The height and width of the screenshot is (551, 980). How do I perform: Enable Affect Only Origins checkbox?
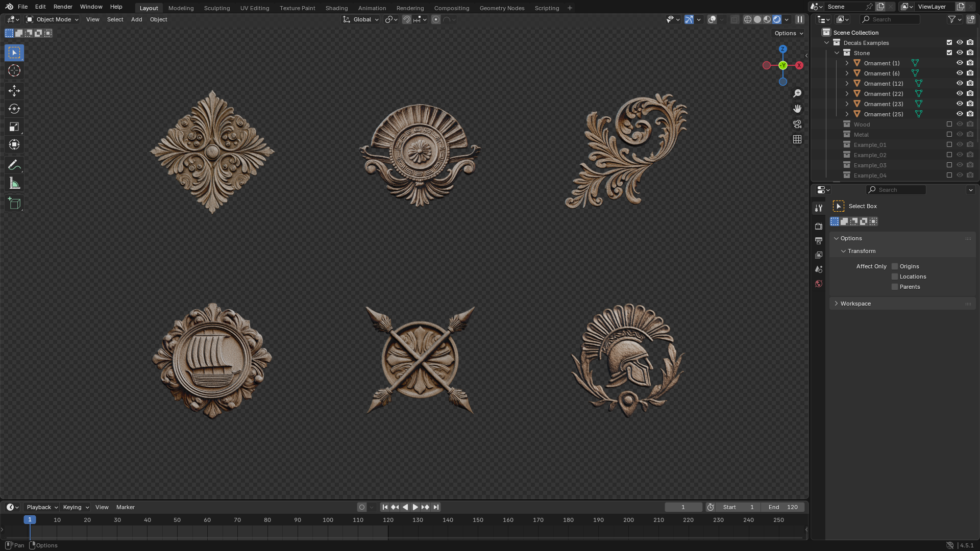click(x=895, y=266)
